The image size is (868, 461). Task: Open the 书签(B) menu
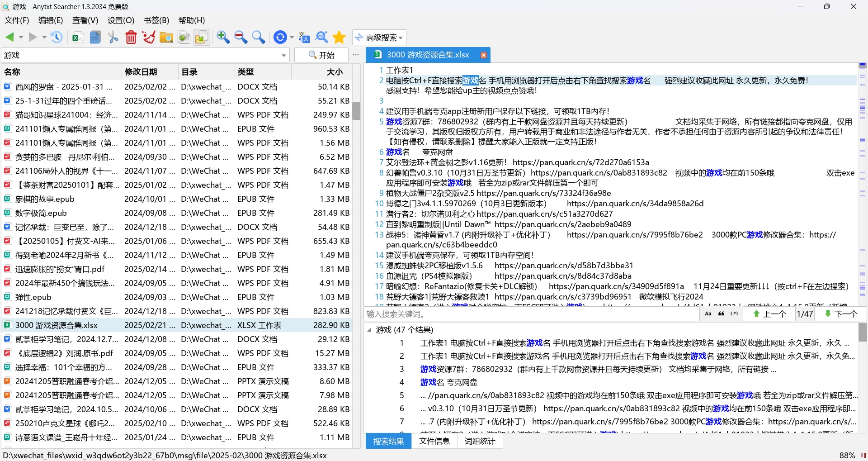156,20
